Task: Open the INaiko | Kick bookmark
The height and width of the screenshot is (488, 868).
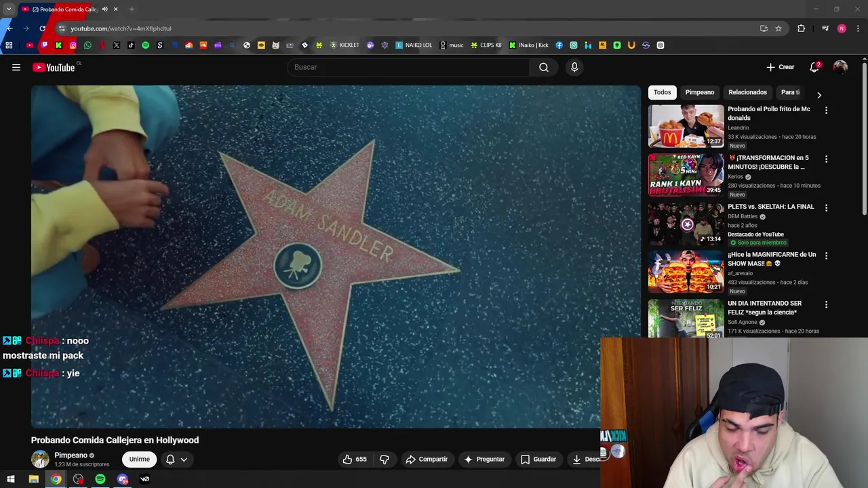Action: [x=529, y=45]
